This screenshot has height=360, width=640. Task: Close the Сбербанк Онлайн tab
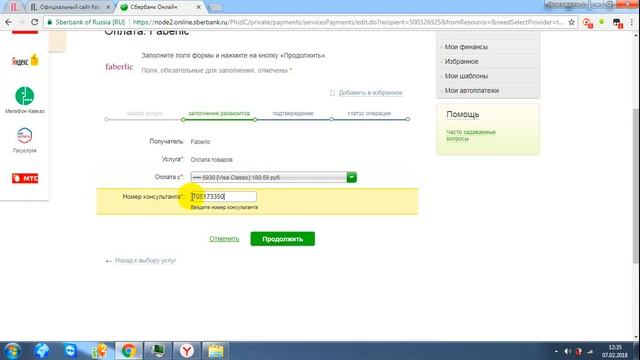(x=199, y=7)
